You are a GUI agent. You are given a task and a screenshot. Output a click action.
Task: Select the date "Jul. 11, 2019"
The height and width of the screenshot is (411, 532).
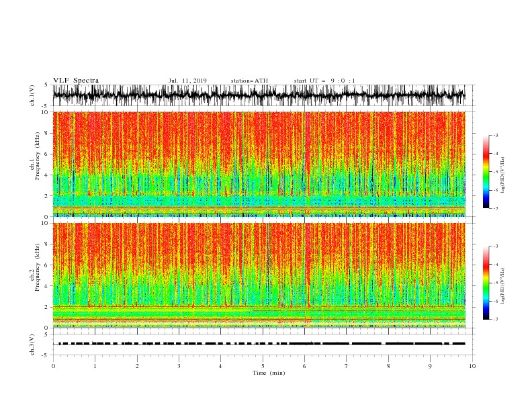(x=187, y=81)
